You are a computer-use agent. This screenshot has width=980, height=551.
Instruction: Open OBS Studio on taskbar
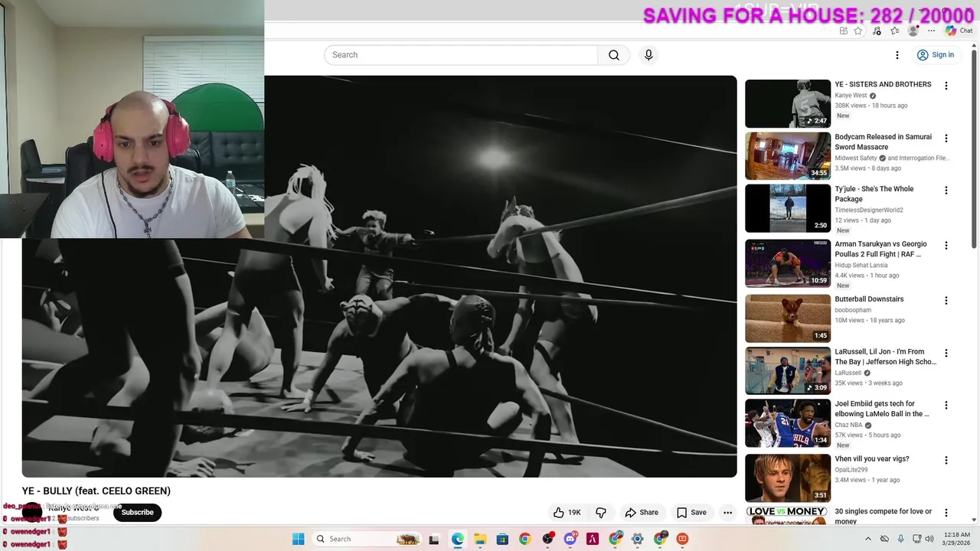[x=547, y=539]
